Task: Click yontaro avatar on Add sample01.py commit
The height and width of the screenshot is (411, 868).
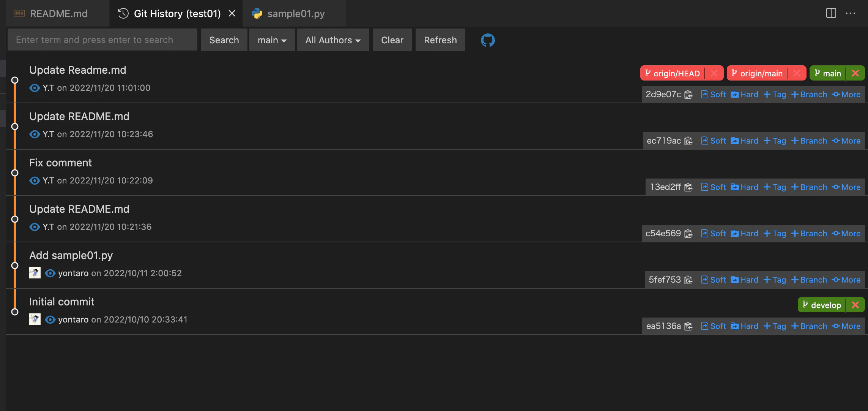Action: [x=35, y=273]
